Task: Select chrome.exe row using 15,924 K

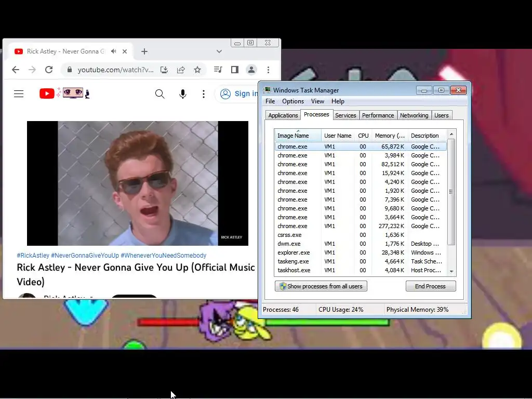Action: 361,173
